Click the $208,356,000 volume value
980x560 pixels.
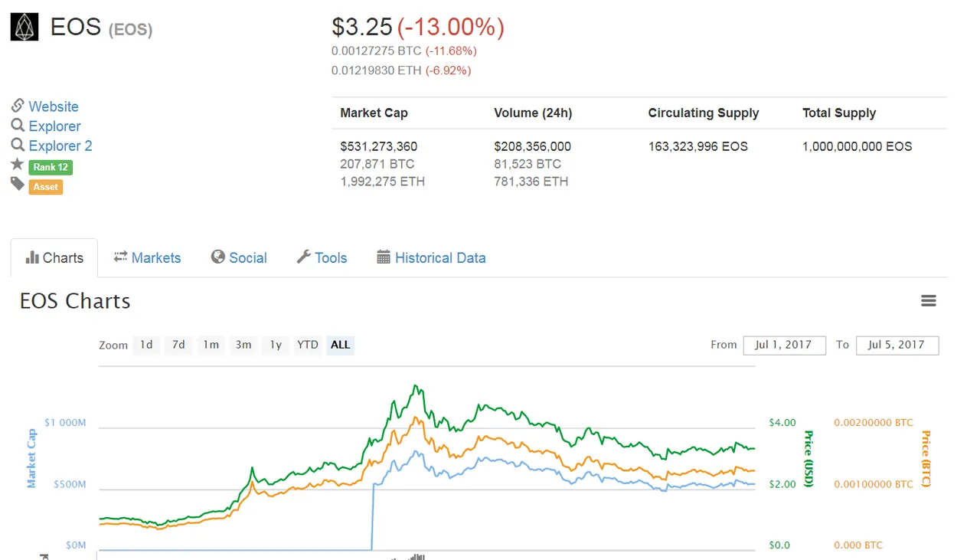(x=533, y=146)
